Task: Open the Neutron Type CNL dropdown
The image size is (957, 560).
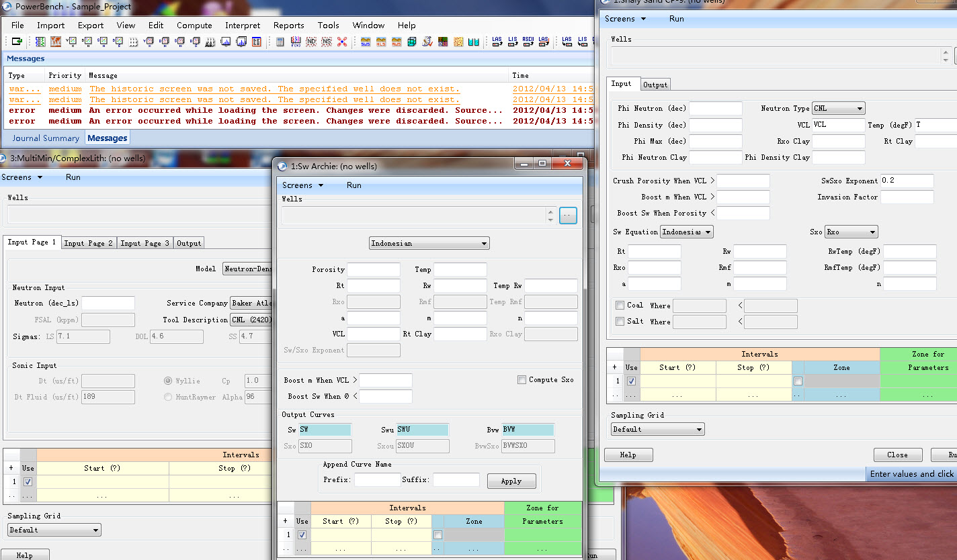Action: tap(838, 108)
